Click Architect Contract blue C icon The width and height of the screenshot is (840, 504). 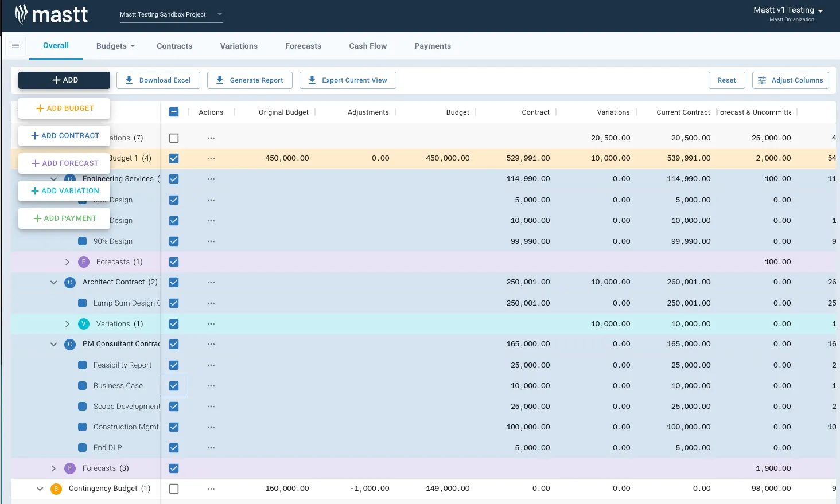tap(70, 282)
